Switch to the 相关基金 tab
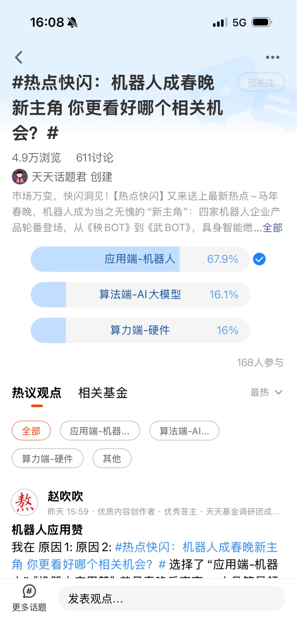This screenshot has height=644, width=297. click(103, 393)
